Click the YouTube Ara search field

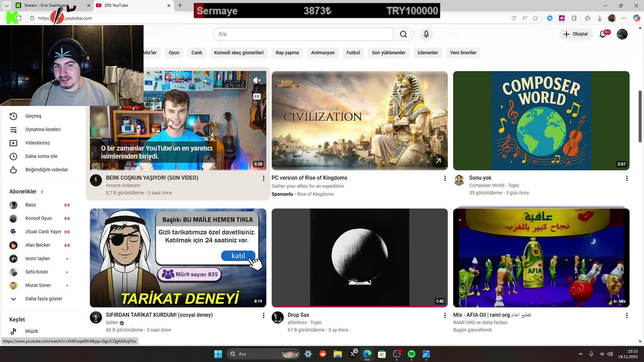(303, 34)
